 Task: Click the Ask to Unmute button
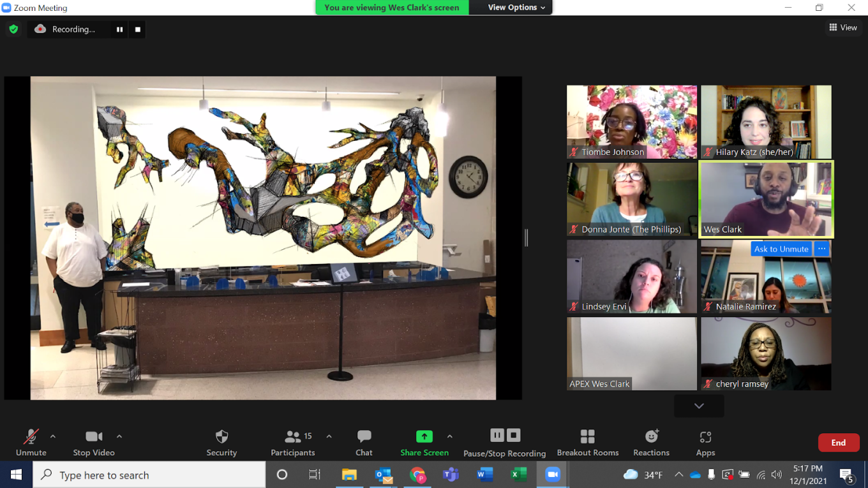pos(781,249)
